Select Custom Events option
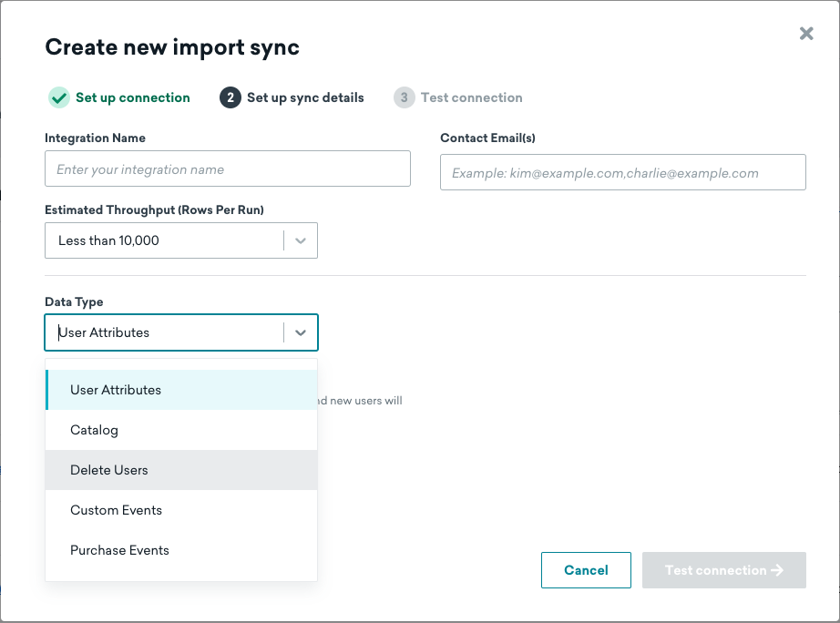Image resolution: width=840 pixels, height=623 pixels. (x=181, y=510)
